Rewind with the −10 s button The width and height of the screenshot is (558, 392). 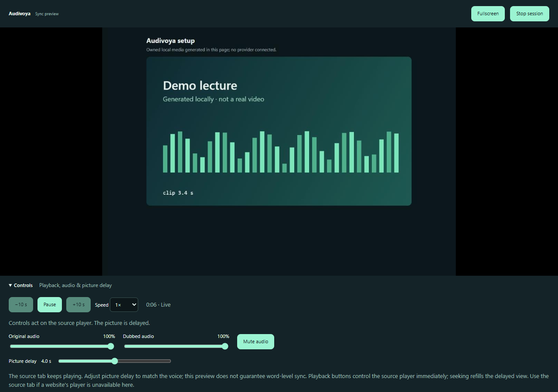21,304
